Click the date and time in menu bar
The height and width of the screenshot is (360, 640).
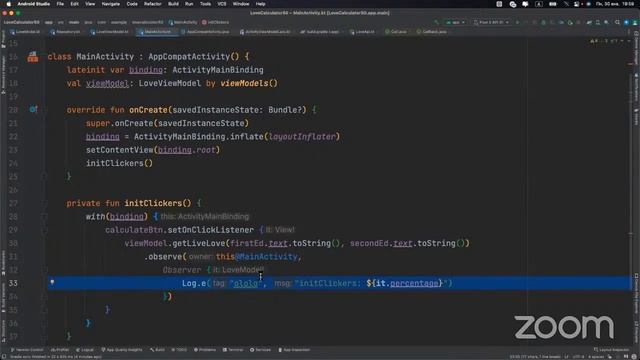615,4
